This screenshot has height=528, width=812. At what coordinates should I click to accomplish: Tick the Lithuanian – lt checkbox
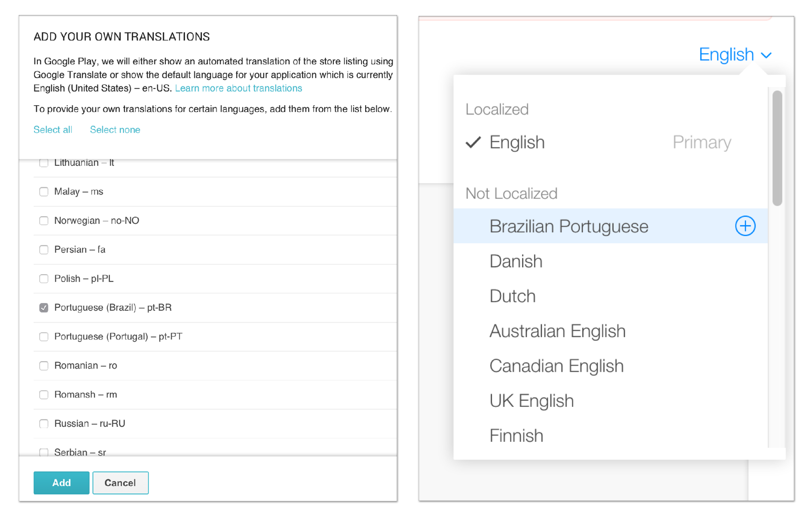click(44, 163)
